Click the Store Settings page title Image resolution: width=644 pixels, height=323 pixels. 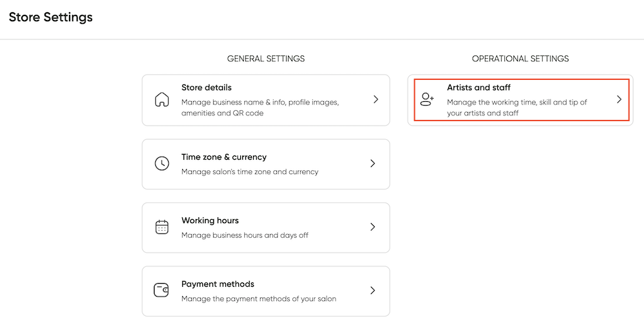click(50, 17)
